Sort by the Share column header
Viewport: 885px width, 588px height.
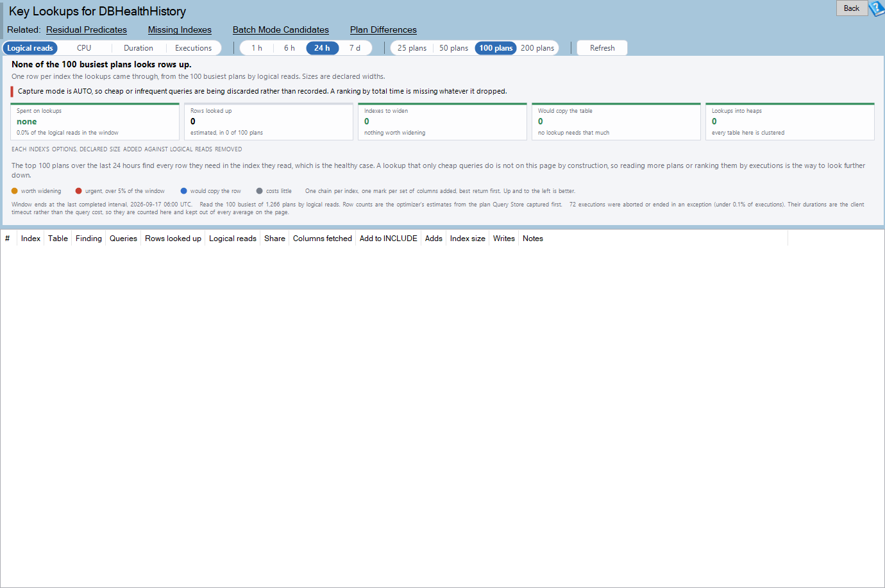pos(274,239)
